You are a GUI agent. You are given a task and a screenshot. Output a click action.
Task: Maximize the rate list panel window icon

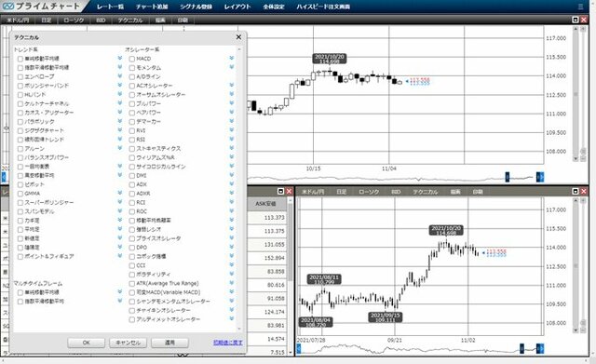click(x=281, y=192)
